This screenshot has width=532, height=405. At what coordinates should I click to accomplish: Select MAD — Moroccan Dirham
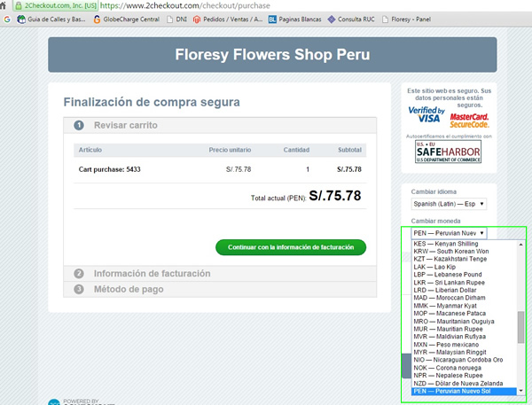[x=464, y=298]
